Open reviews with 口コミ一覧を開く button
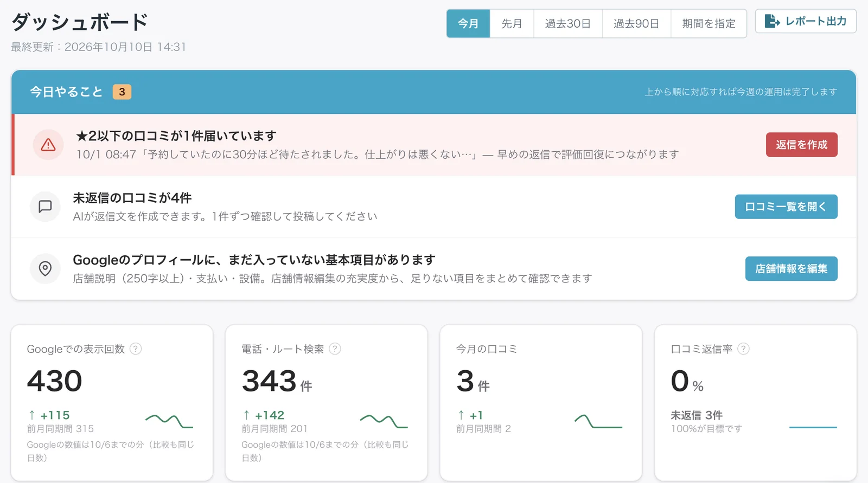 (786, 207)
